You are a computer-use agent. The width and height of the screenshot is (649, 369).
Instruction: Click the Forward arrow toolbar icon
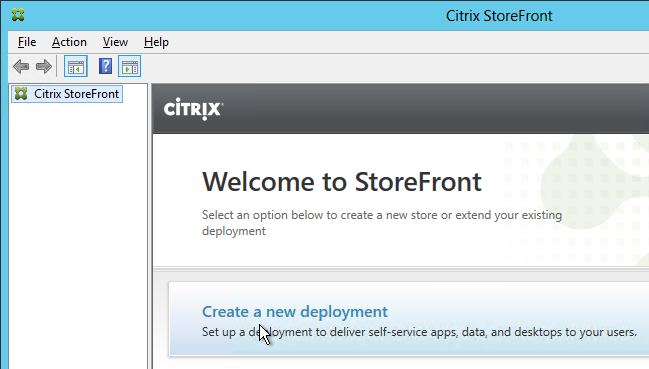tap(43, 66)
